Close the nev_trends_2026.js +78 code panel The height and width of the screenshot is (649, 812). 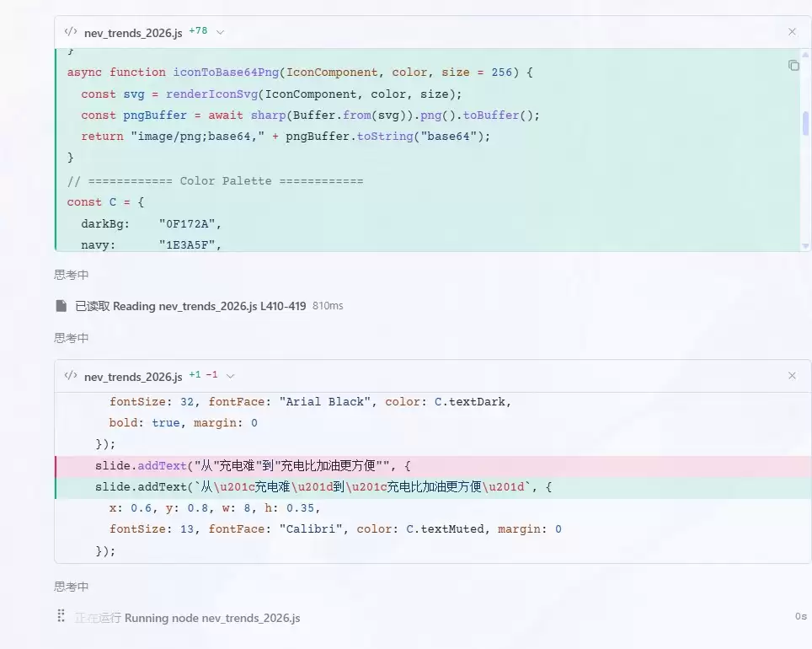[x=792, y=32]
